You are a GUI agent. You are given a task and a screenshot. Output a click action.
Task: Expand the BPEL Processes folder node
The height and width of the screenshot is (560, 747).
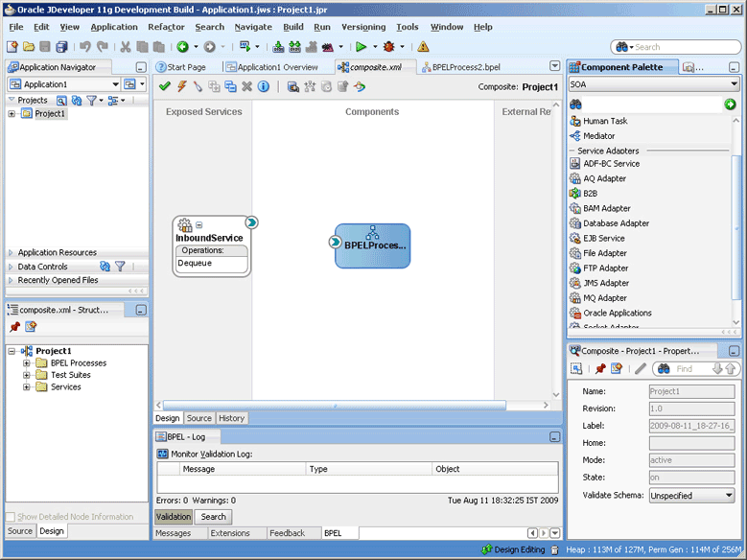(27, 363)
